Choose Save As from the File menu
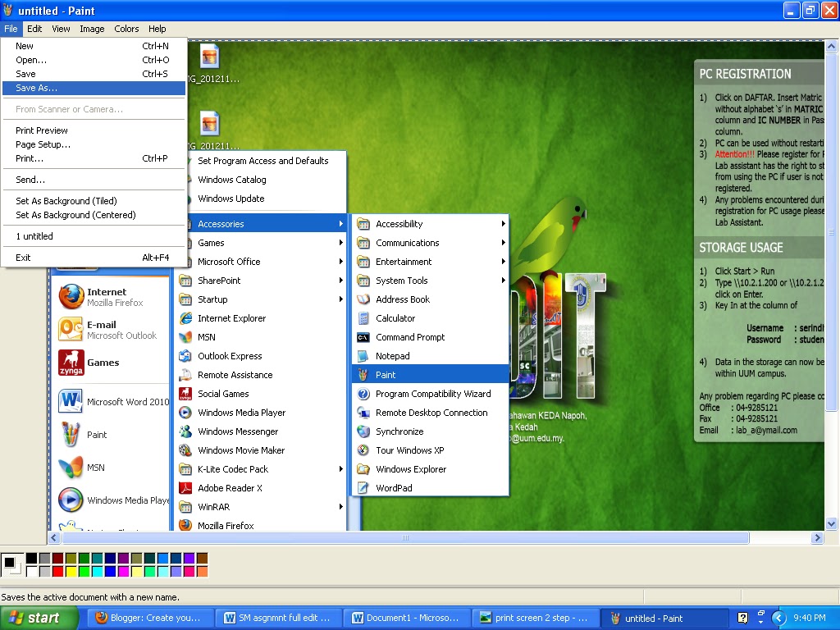Viewport: 840px width, 630px height. [x=94, y=88]
